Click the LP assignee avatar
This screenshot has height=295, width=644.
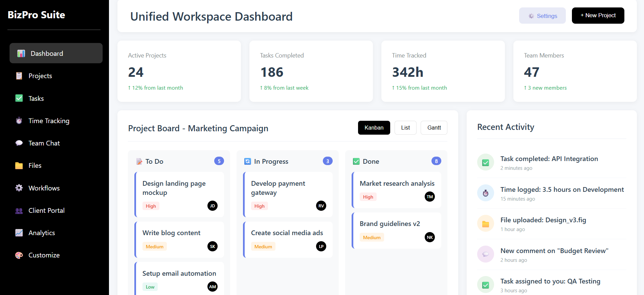pos(321,246)
